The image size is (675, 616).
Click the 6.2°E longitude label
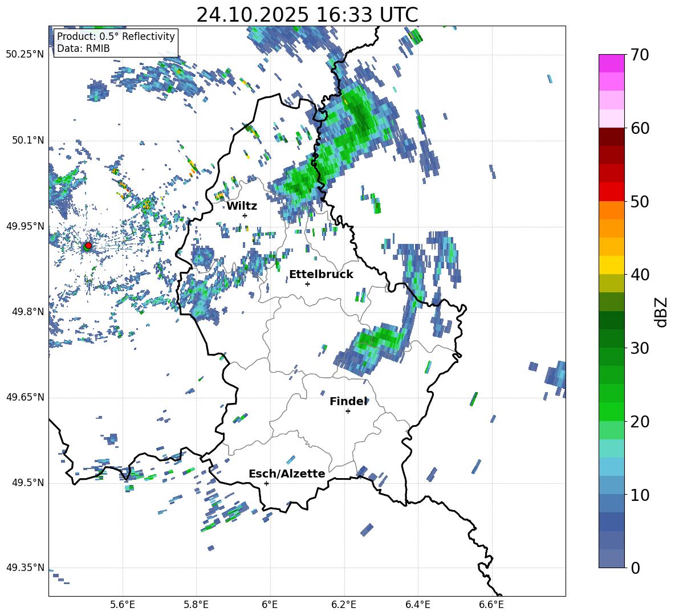point(344,605)
